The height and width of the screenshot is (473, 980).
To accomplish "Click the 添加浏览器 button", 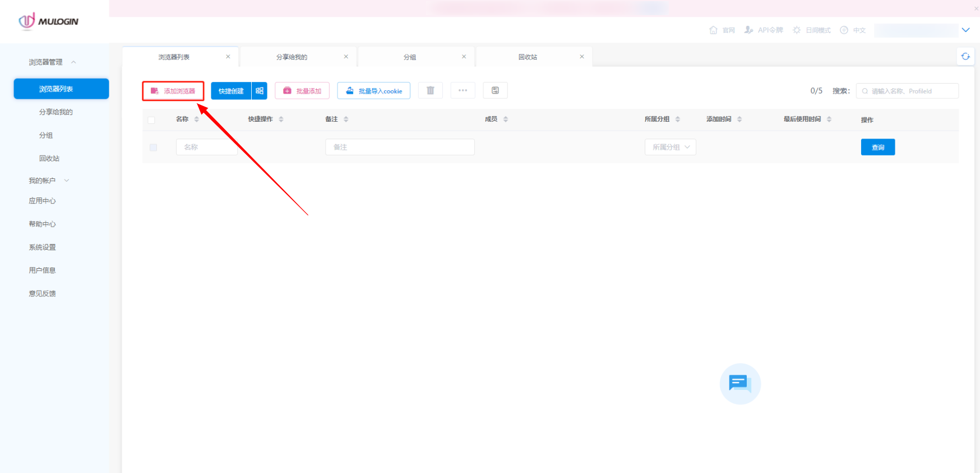I will point(173,91).
